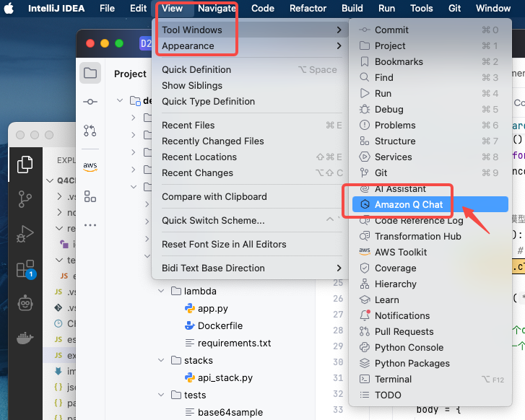Open Amazon Q Chat tool window
The height and width of the screenshot is (420, 525).
click(430, 204)
